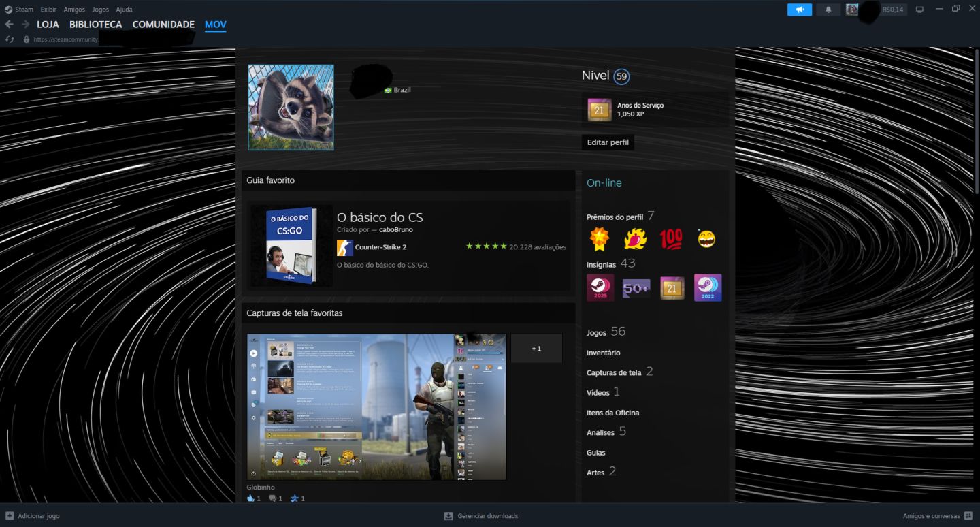Click the raccoon profile avatar

pyautogui.click(x=291, y=108)
